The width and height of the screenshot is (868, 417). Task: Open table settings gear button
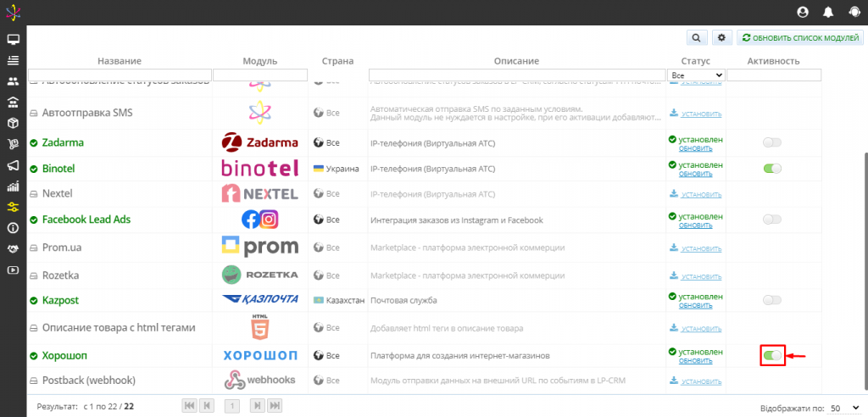[721, 37]
